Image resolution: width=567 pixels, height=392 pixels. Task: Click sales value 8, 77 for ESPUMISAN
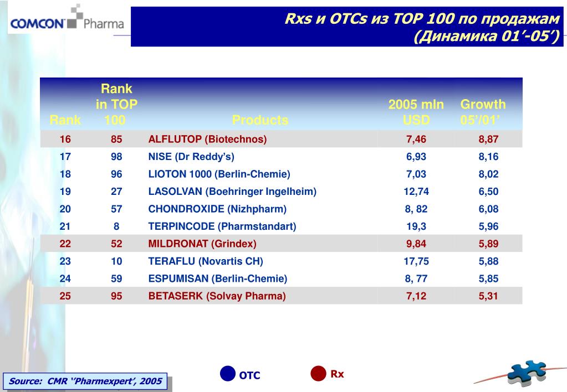point(416,278)
